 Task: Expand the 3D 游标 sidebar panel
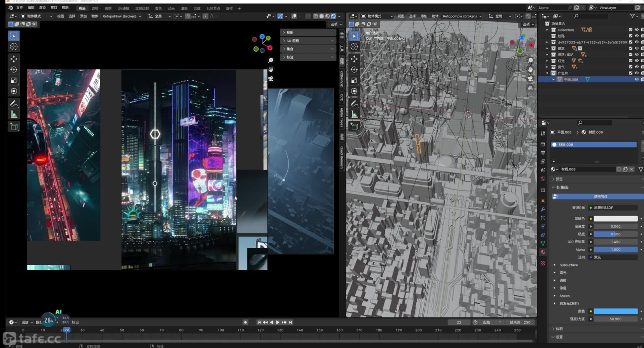pos(308,41)
